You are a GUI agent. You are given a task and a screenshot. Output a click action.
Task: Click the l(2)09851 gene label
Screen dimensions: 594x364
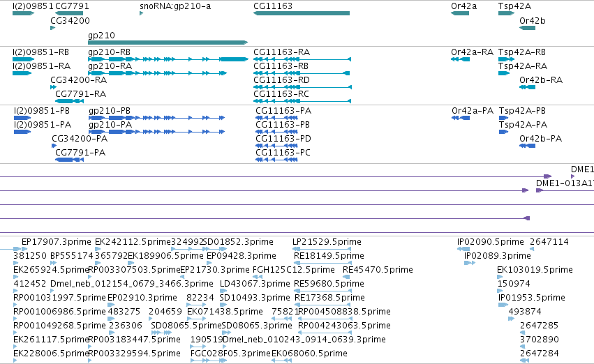pyautogui.click(x=33, y=6)
